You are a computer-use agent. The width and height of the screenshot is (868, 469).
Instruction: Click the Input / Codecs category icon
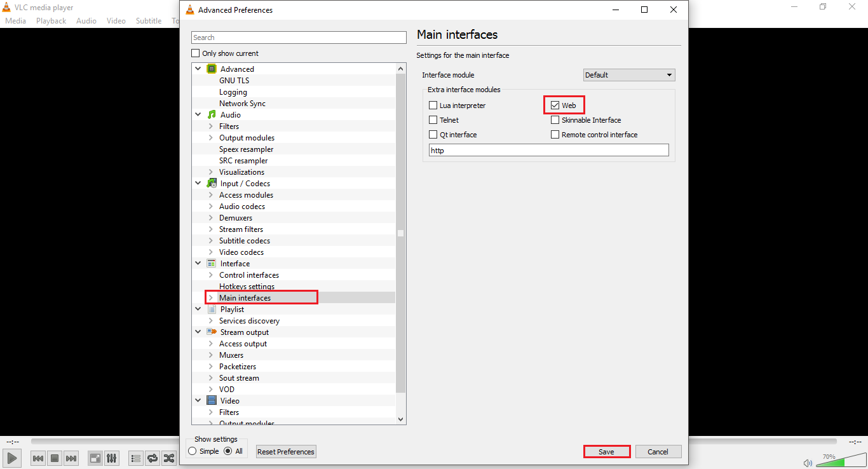212,184
